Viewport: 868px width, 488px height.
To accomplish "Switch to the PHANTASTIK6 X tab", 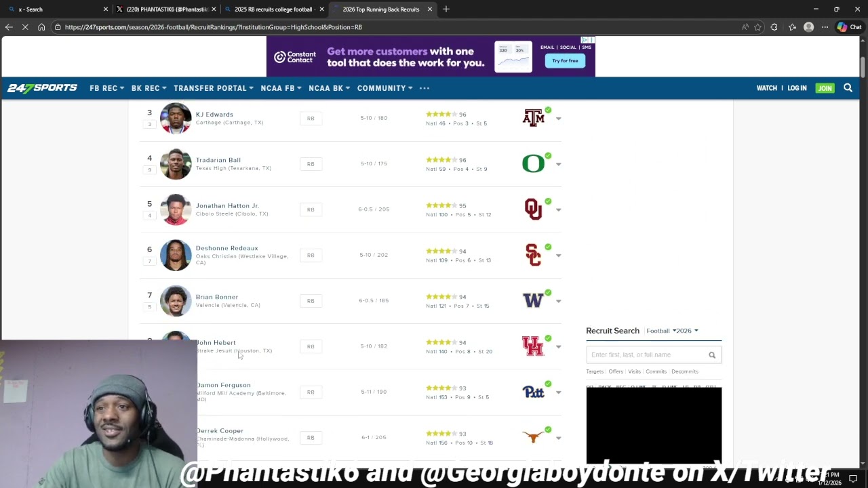I will [166, 9].
